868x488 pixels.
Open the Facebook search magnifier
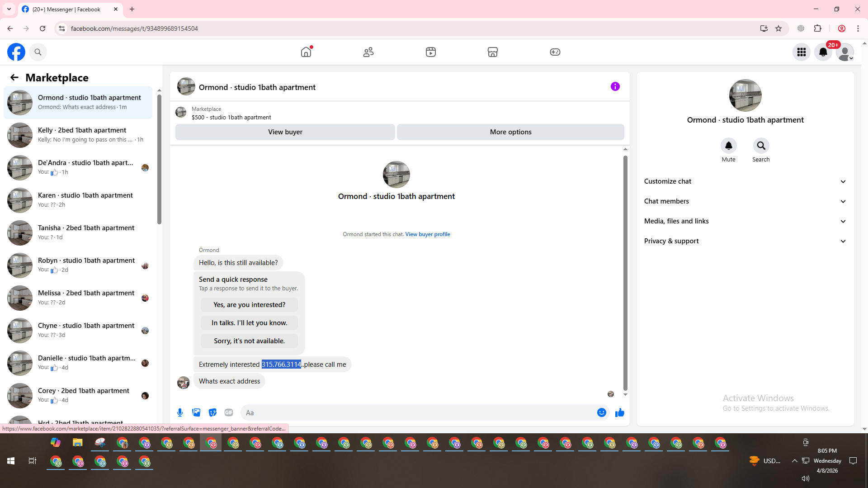click(x=38, y=52)
